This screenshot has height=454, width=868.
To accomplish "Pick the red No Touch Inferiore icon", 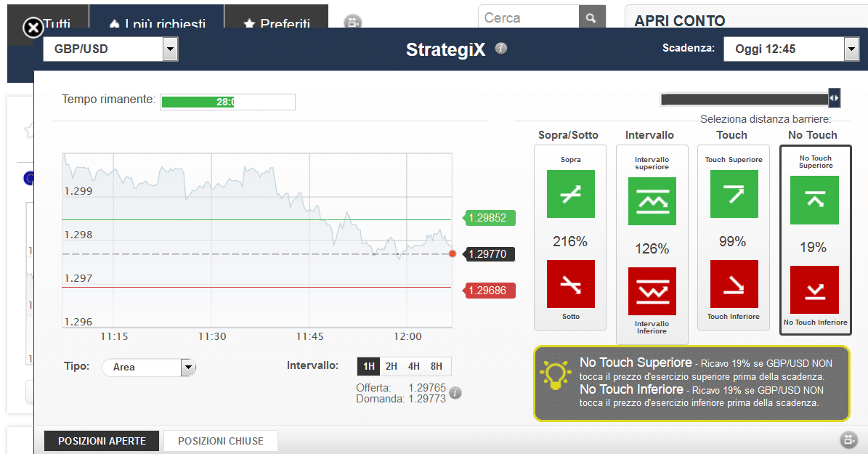I will [814, 290].
